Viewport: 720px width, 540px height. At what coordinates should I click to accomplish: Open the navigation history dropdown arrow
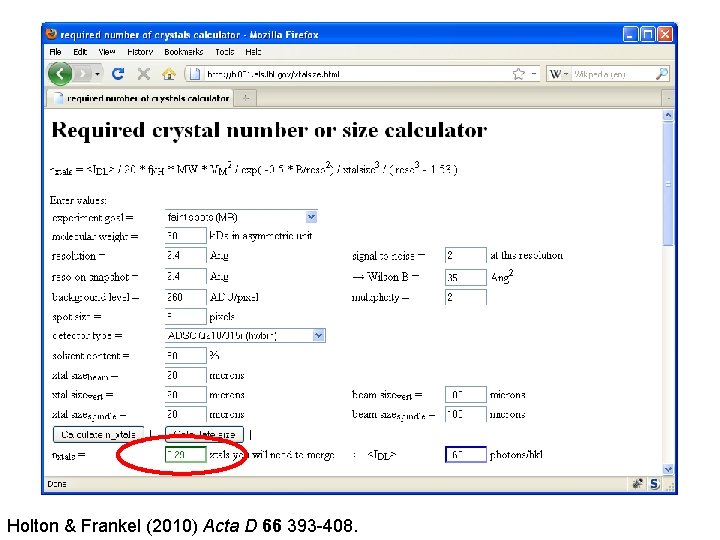(x=97, y=74)
